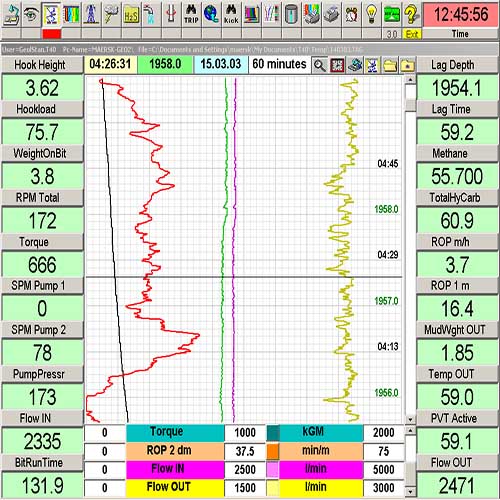Open the globe icon in toolbar
Image resolution: width=500 pixels, height=500 pixels.
(211, 15)
